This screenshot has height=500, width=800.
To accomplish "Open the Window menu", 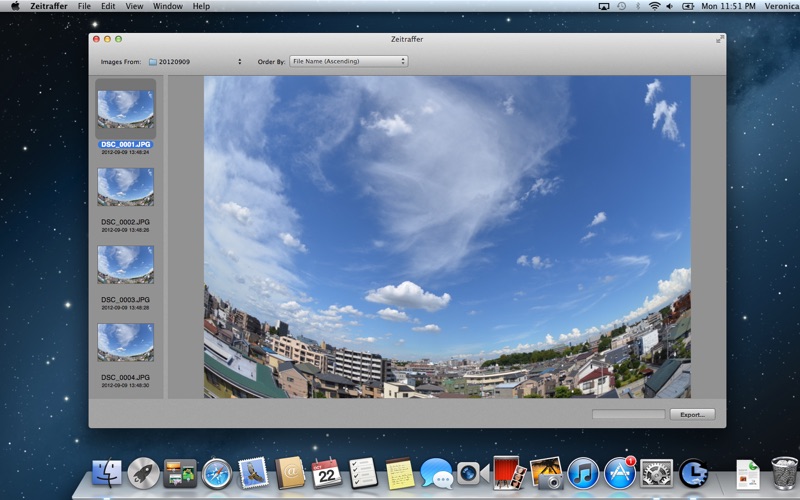I will coord(167,6).
